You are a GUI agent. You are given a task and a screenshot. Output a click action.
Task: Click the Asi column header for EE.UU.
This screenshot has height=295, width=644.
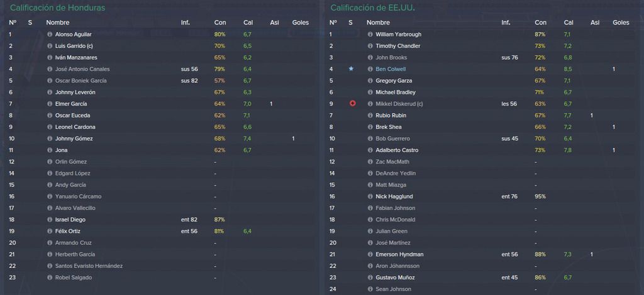point(595,23)
